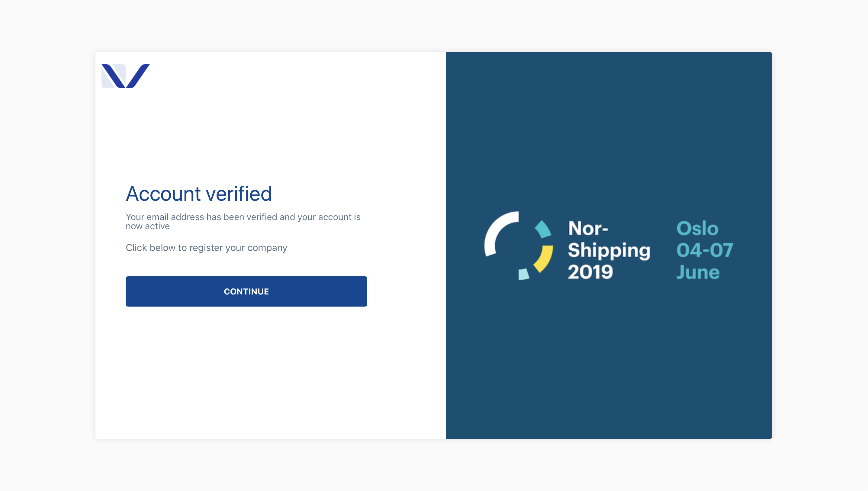Click the Nor-Shipping circular emblem
This screenshot has width=868, height=491.
[519, 245]
